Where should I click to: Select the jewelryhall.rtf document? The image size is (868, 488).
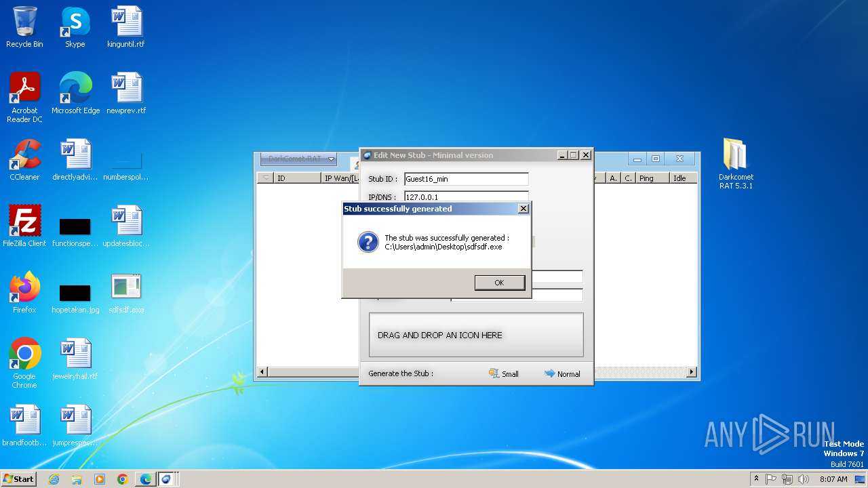click(75, 359)
